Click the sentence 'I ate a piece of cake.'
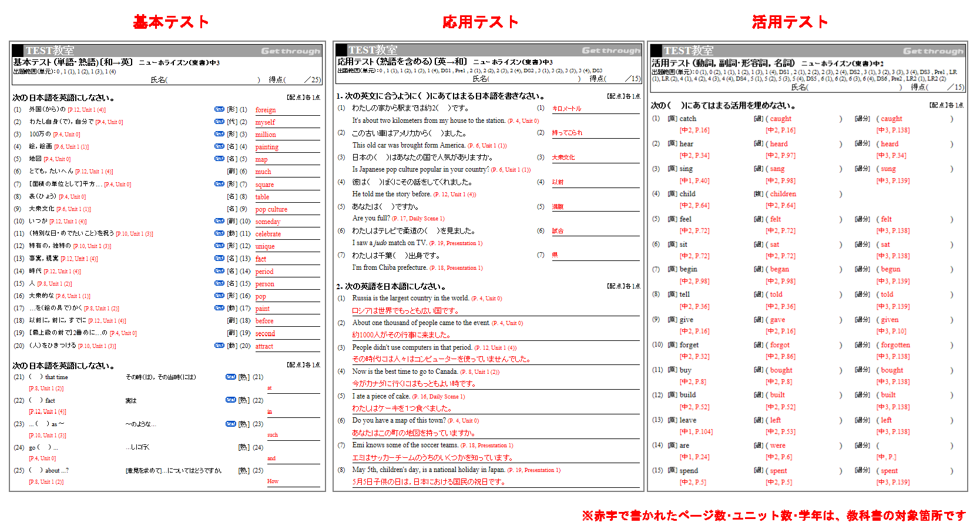 [381, 396]
